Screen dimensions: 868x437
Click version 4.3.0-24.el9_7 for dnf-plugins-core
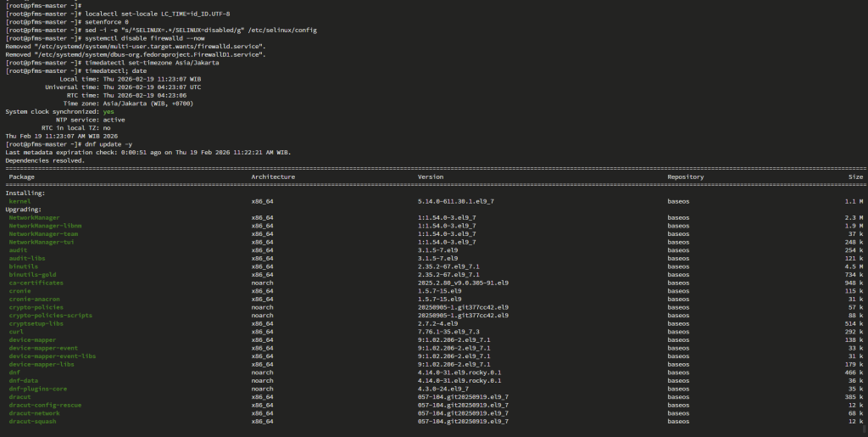(x=442, y=389)
